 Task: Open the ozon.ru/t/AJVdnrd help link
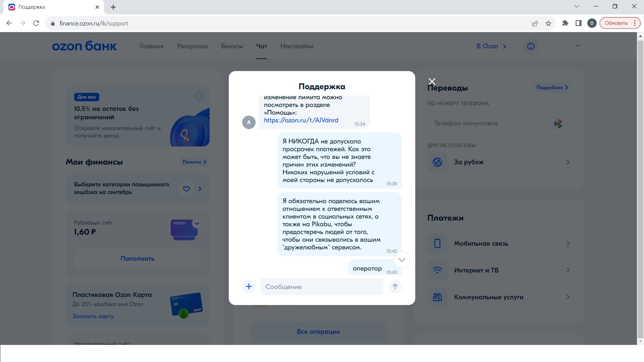(x=301, y=120)
